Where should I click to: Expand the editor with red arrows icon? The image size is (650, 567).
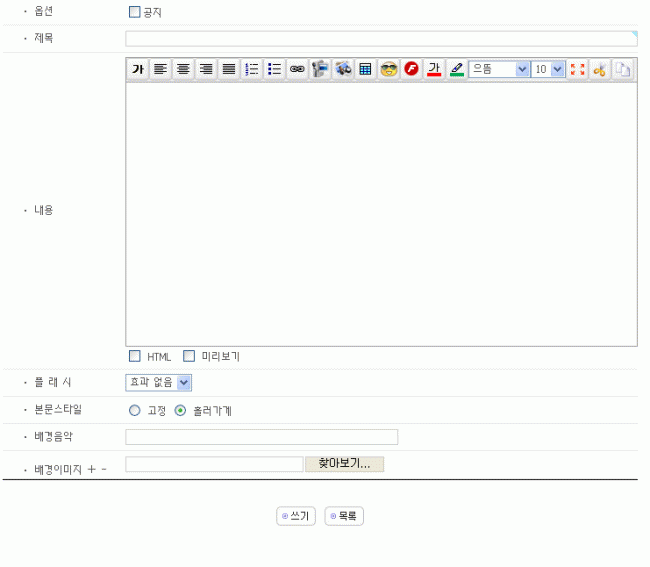click(577, 69)
